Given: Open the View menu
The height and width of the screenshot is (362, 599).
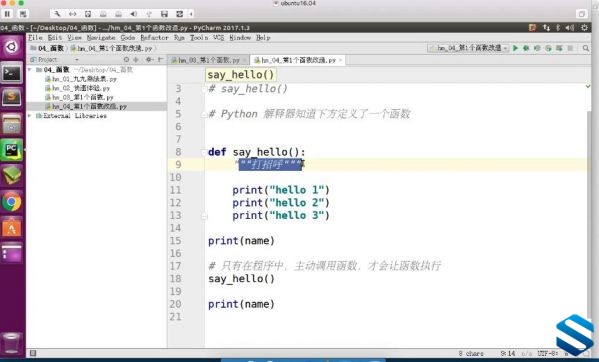Looking at the screenshot, I should (74, 37).
